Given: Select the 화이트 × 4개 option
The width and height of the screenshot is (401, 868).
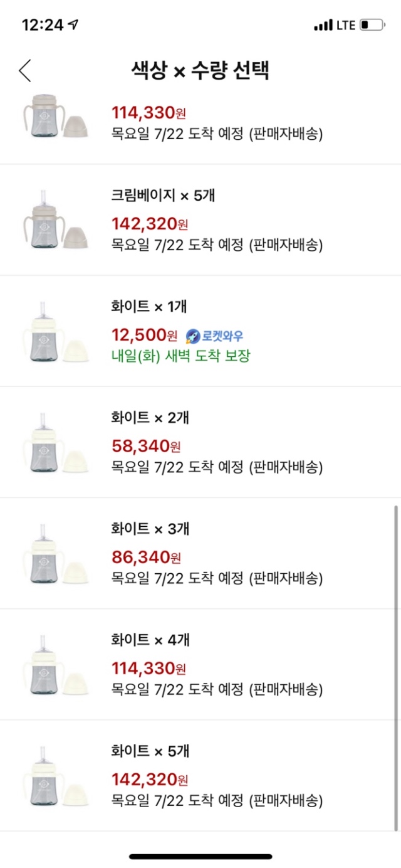Looking at the screenshot, I should coord(200,664).
